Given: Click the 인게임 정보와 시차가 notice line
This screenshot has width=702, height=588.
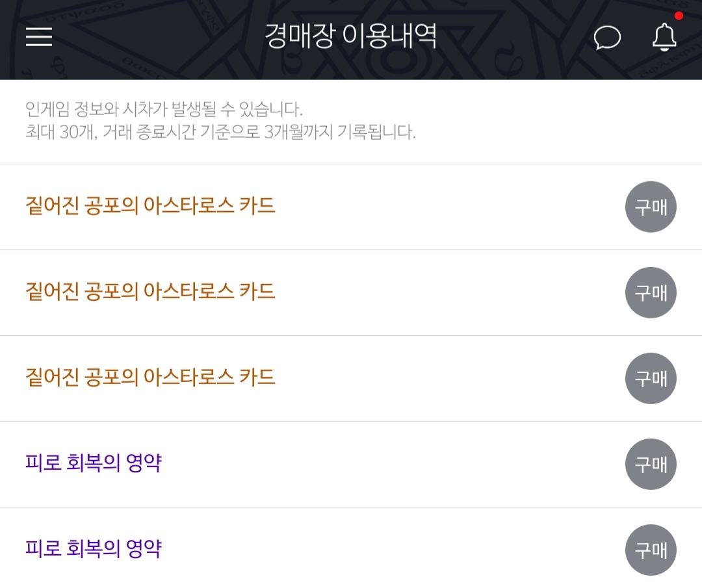Looking at the screenshot, I should click(164, 109).
